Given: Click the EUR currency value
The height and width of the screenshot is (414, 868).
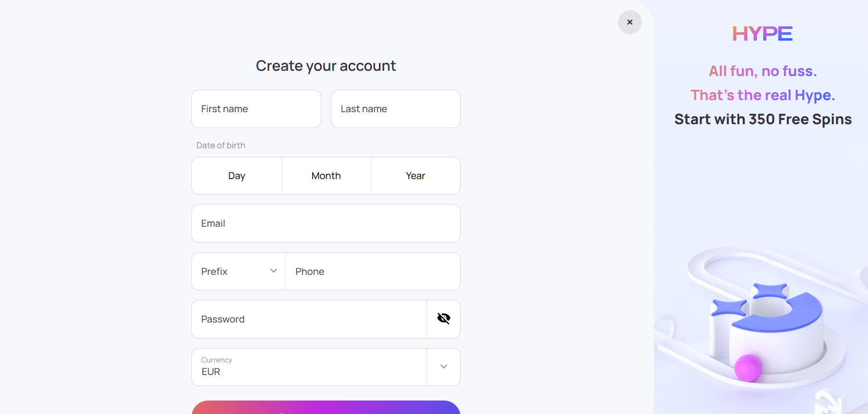Looking at the screenshot, I should 211,372.
